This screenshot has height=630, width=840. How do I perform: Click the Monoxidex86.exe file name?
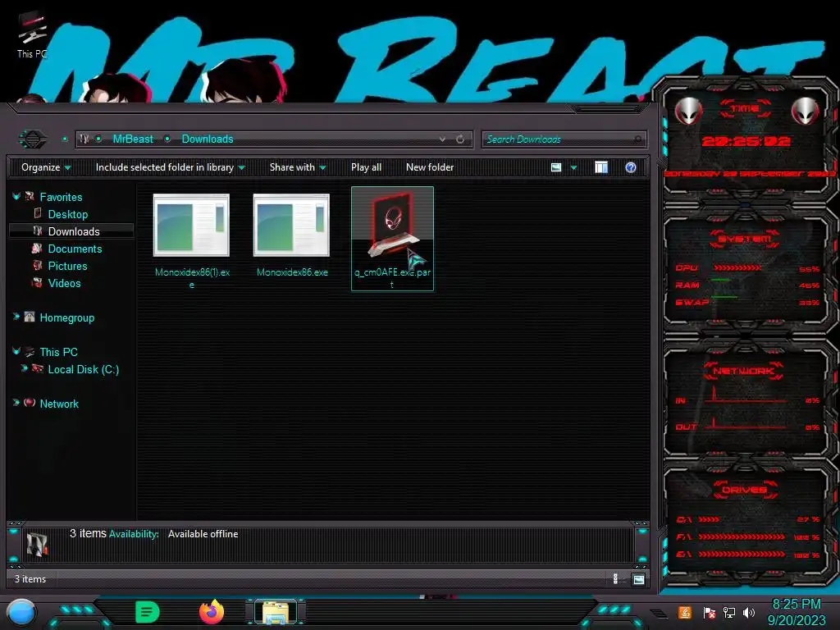292,272
